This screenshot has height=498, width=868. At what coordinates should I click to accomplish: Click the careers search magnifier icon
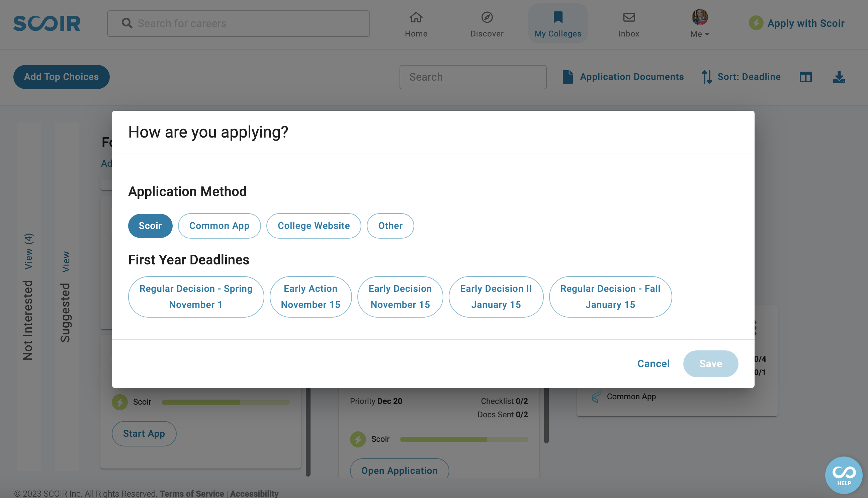pos(127,23)
